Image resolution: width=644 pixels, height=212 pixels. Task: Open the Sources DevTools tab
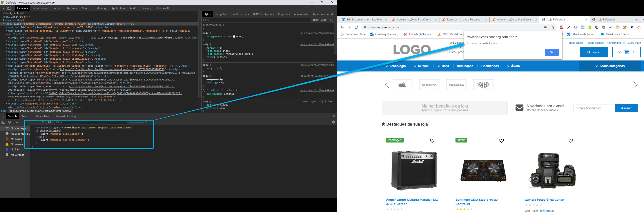[x=87, y=8]
